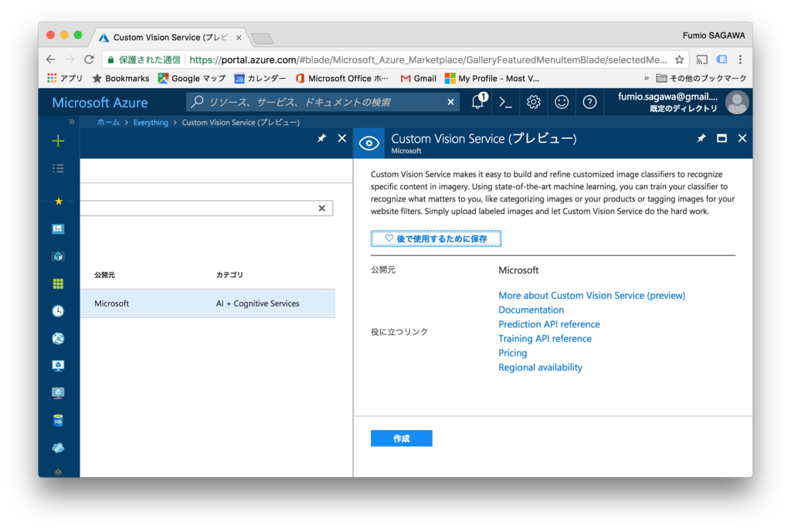The image size is (791, 532).
Task: Open the resource groups cube icon
Action: pyautogui.click(x=58, y=256)
